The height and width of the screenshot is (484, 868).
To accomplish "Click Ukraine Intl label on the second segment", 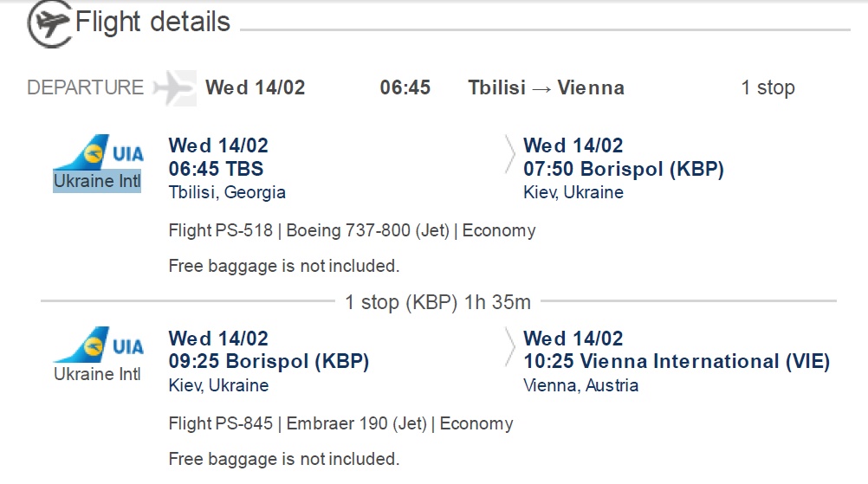I will point(97,374).
